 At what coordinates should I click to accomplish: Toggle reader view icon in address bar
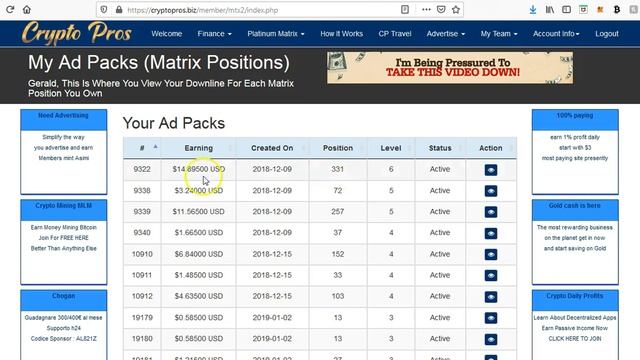point(404,9)
